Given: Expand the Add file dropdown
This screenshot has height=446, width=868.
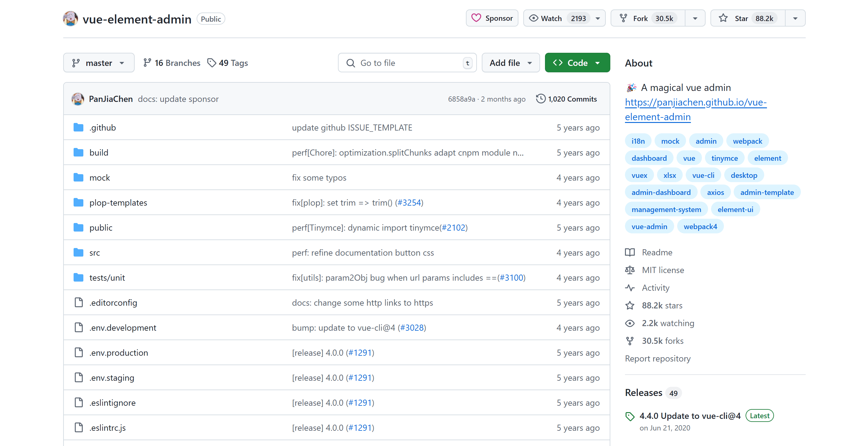Looking at the screenshot, I should coord(510,63).
